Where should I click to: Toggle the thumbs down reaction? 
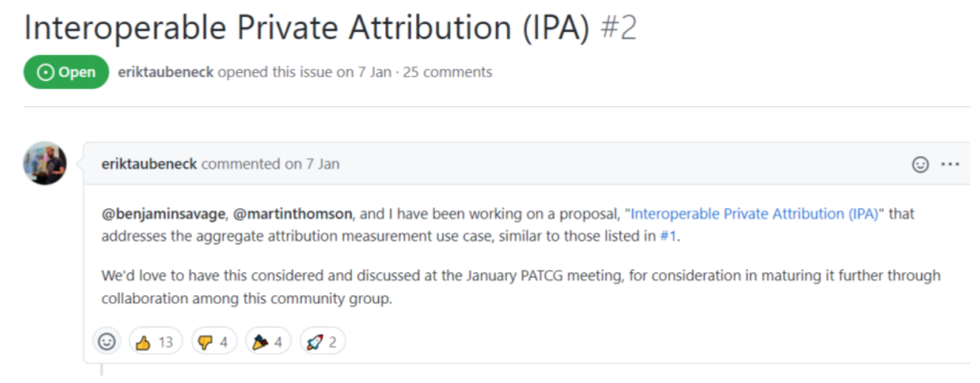213,341
